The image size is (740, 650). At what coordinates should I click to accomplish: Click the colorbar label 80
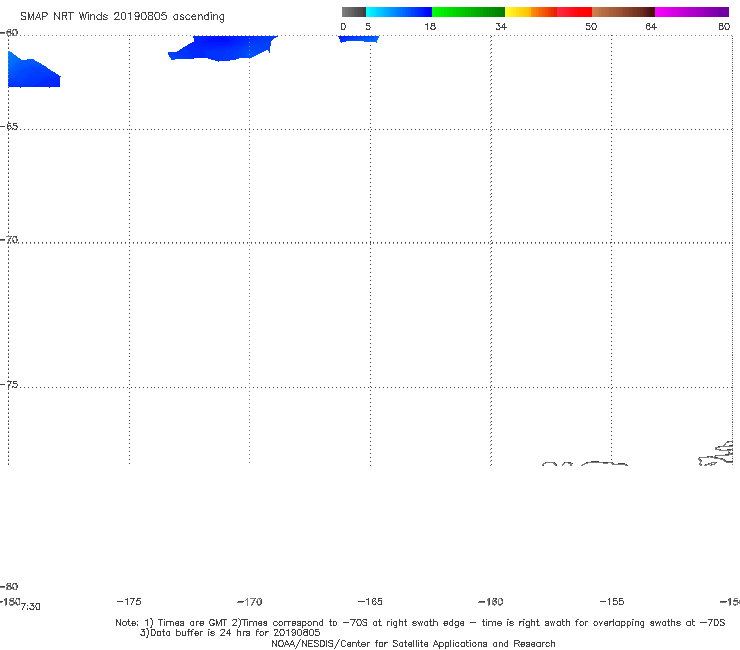(724, 27)
